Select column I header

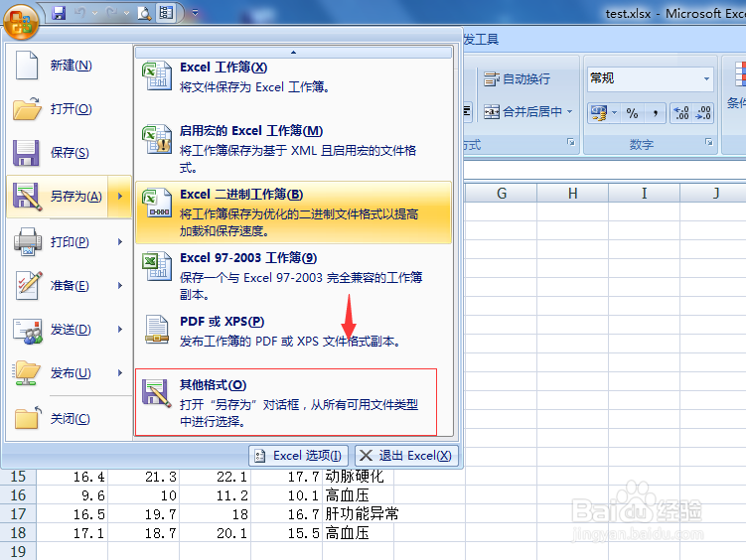645,194
